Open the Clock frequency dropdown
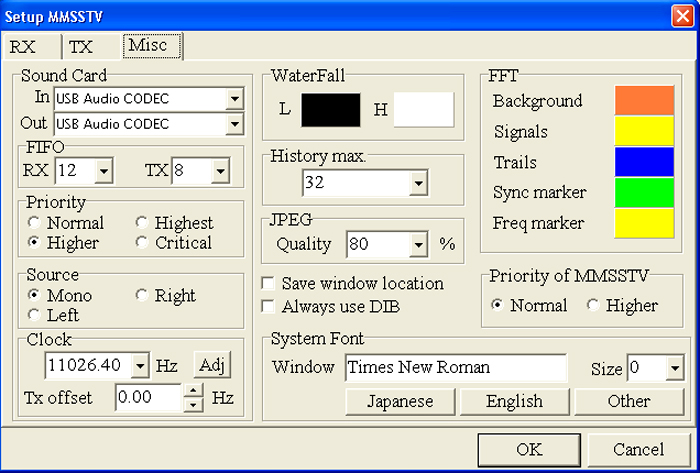The image size is (700, 473). tap(140, 366)
